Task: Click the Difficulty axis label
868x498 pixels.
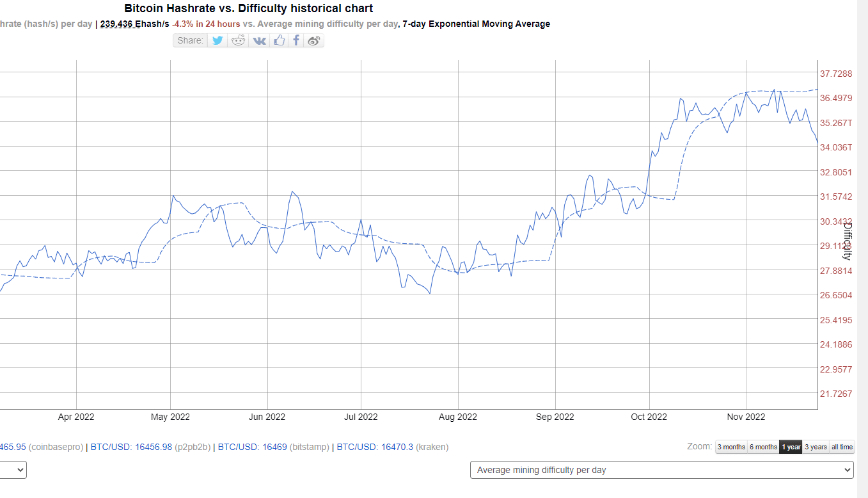Action: 847,241
